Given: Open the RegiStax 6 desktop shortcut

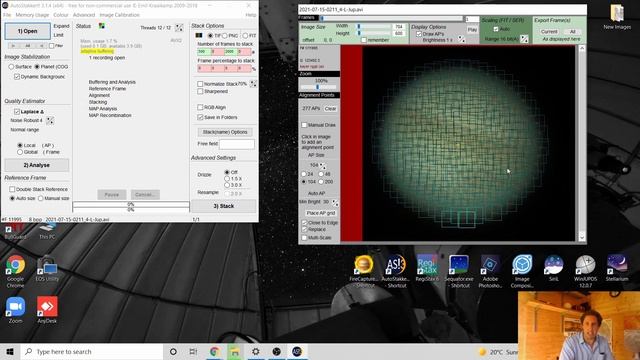Looking at the screenshot, I should tap(427, 268).
